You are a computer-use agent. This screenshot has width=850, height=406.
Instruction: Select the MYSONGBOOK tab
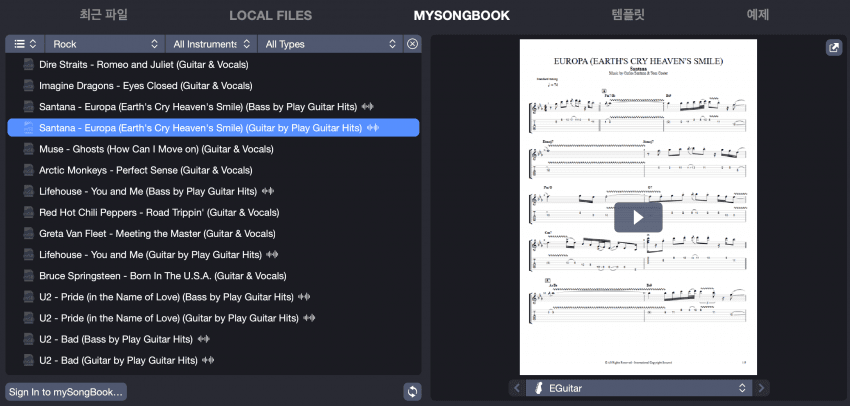(462, 16)
